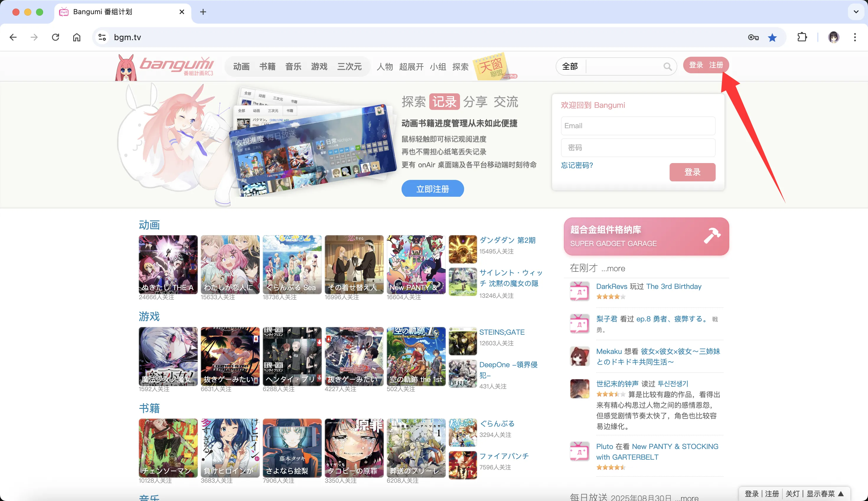
Task: Open the 全部 search category dropdown
Action: tap(570, 66)
